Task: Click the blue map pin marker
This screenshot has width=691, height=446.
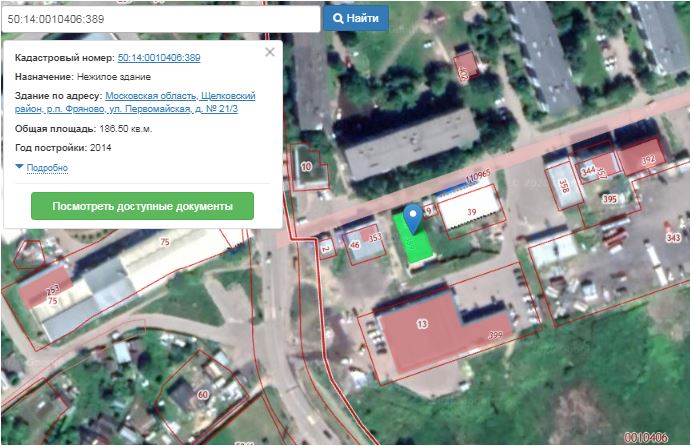Action: coord(413,219)
